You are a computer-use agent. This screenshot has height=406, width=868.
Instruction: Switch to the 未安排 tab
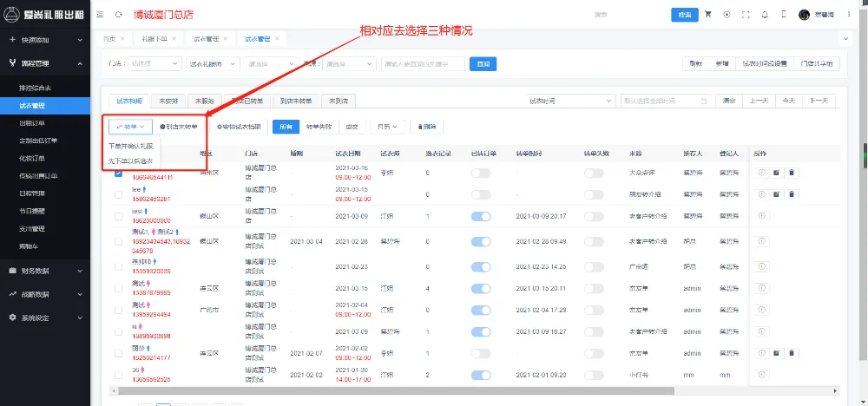pyautogui.click(x=168, y=101)
